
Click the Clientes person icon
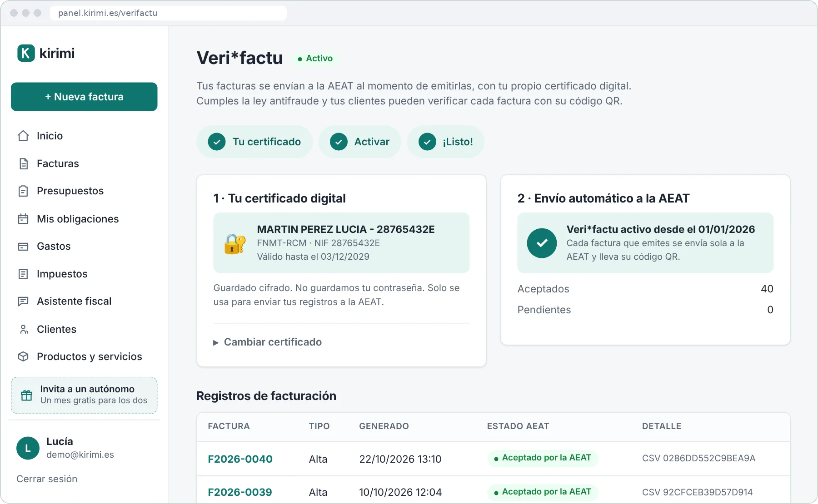(x=24, y=329)
